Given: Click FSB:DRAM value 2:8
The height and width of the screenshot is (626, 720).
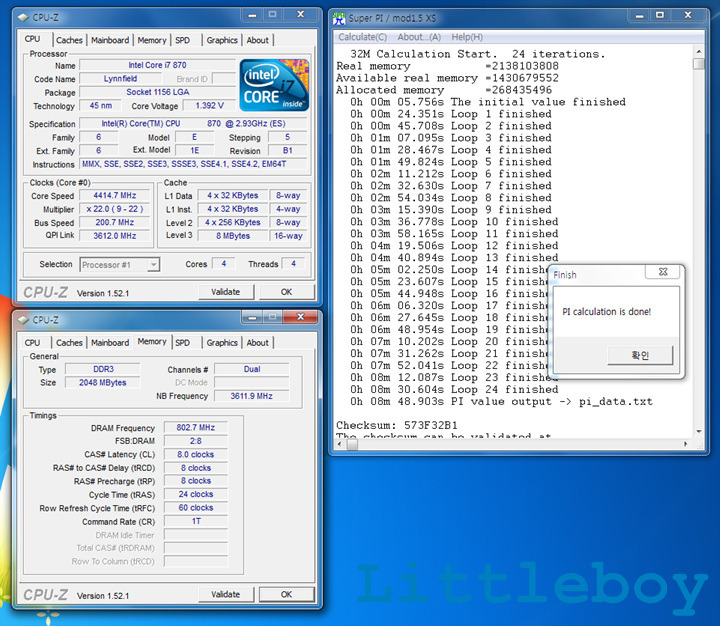Looking at the screenshot, I should tap(196, 441).
